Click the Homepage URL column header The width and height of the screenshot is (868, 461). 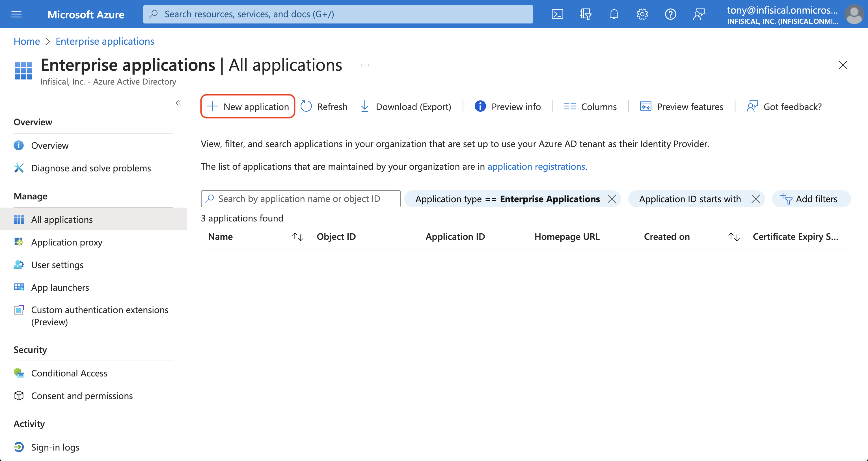click(567, 236)
